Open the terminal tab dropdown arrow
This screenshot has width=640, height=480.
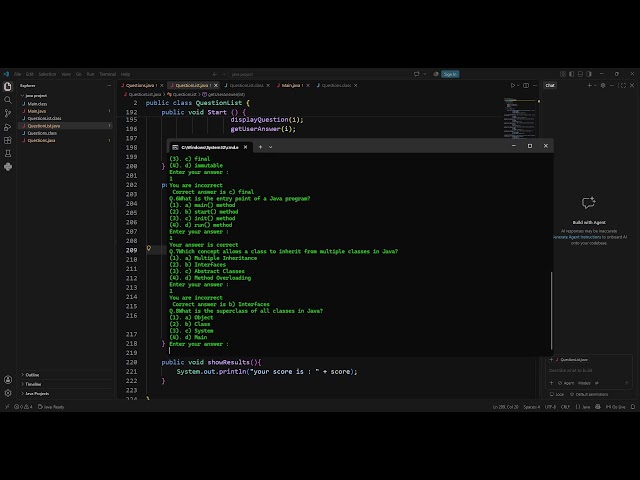coord(270,147)
